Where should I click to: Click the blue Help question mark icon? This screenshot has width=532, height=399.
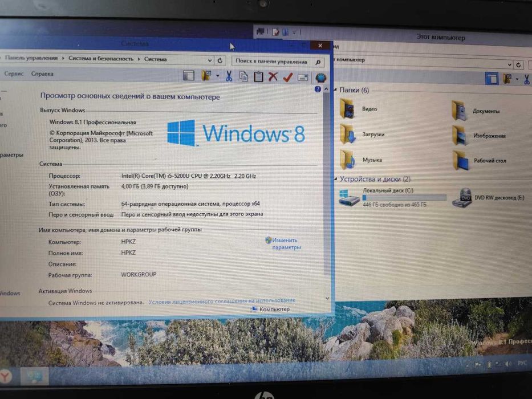318,89
